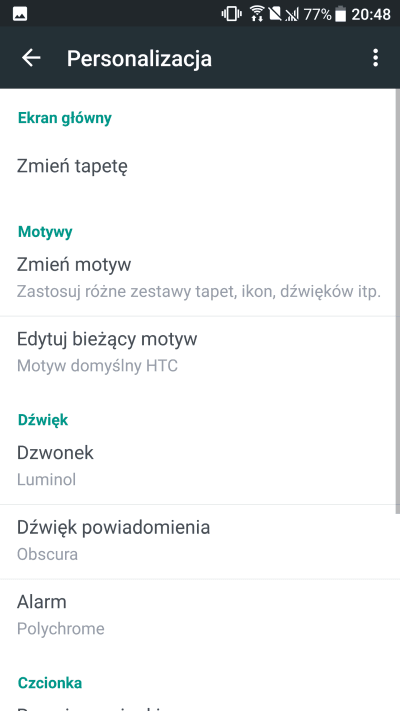Tap the Personalizacja title

tap(139, 59)
